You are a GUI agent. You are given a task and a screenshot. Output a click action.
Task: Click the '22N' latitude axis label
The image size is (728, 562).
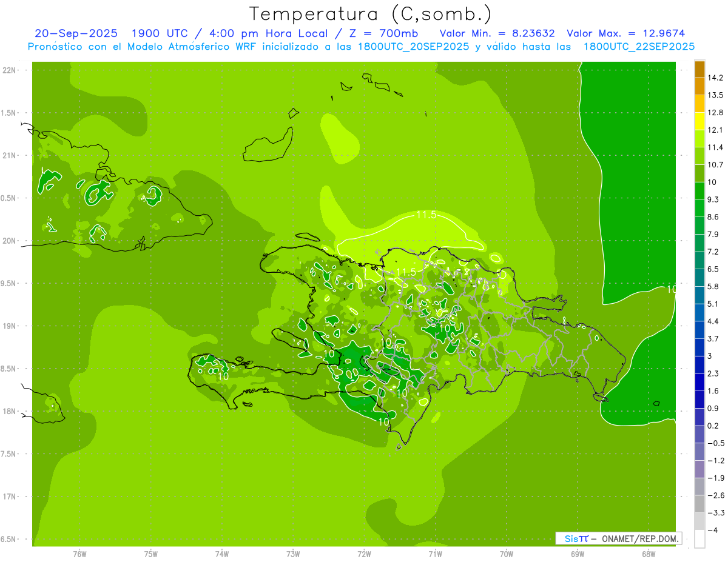(10, 70)
